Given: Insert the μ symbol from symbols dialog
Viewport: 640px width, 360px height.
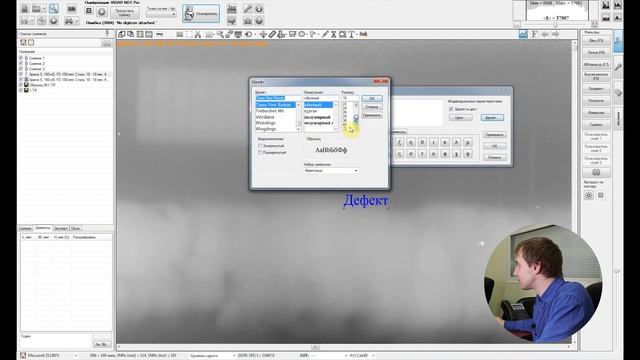Looking at the screenshot, I should (468, 142).
